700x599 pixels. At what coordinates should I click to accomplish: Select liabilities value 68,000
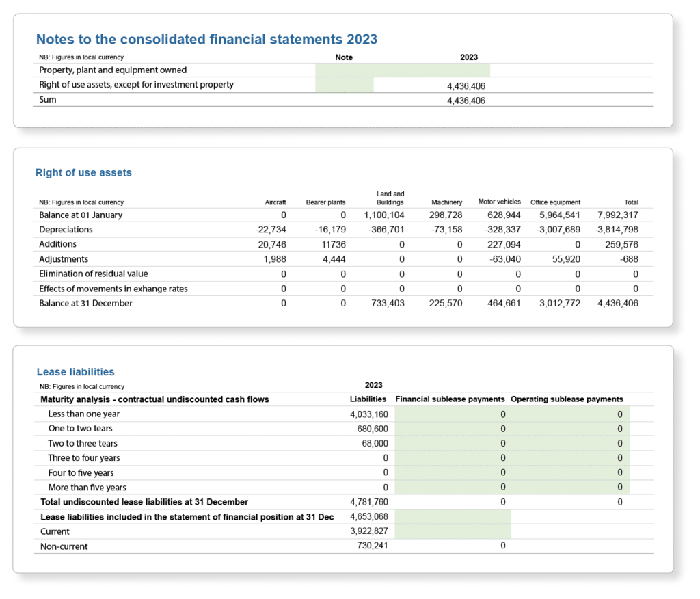(x=375, y=444)
